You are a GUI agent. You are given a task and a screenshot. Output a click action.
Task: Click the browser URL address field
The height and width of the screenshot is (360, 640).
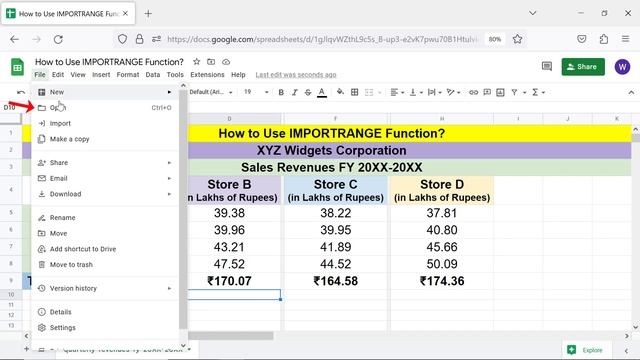coord(322,39)
